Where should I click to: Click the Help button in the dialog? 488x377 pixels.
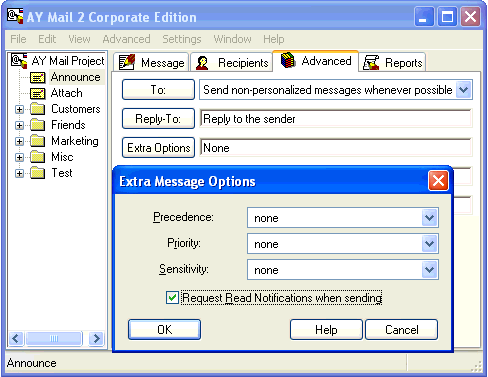pyautogui.click(x=326, y=330)
